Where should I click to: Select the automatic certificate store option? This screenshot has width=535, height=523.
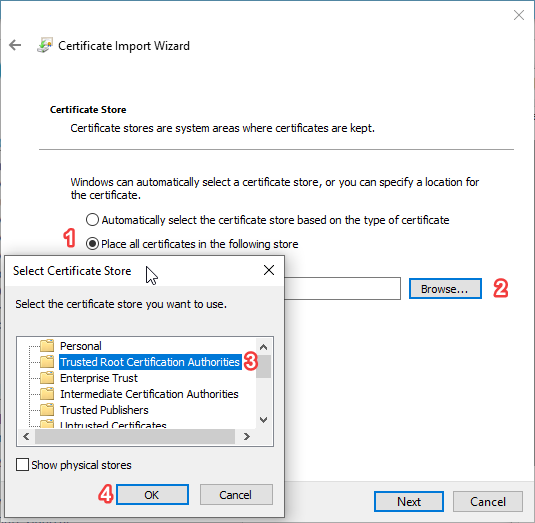(92, 220)
